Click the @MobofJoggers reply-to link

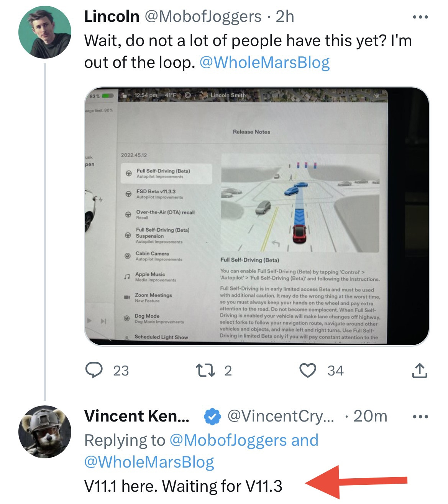(x=228, y=440)
